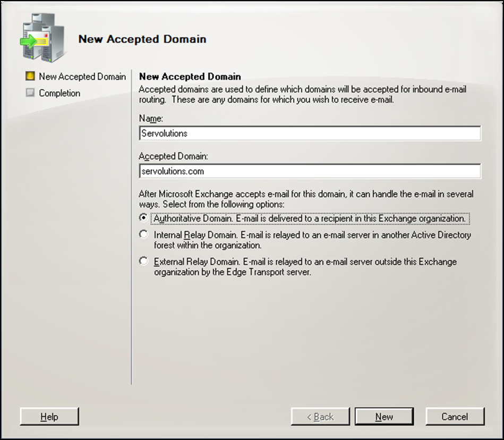Viewport: 504px width, 440px height.
Task: Click the bold New Accepted Domain section heading
Action: (x=190, y=77)
